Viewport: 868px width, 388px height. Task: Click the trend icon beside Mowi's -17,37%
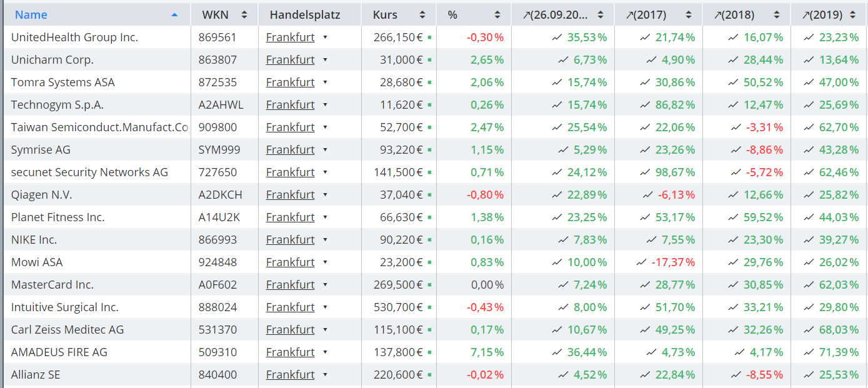coord(641,262)
